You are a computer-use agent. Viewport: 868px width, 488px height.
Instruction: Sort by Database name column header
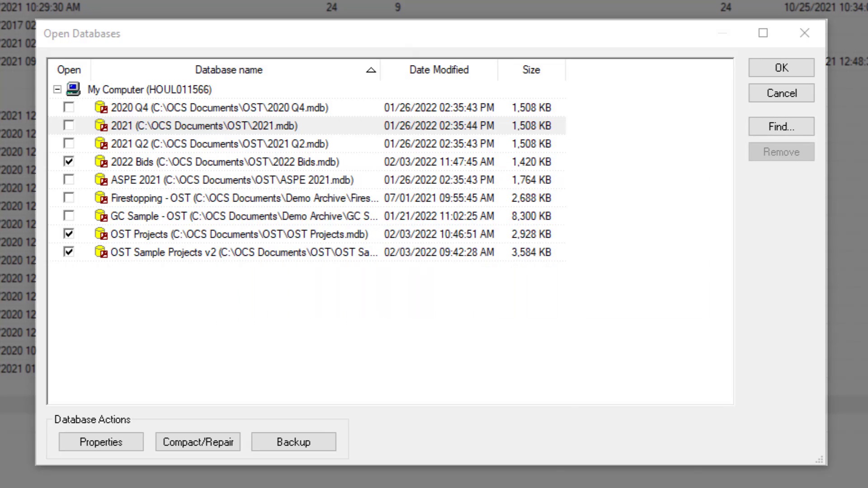click(x=228, y=70)
